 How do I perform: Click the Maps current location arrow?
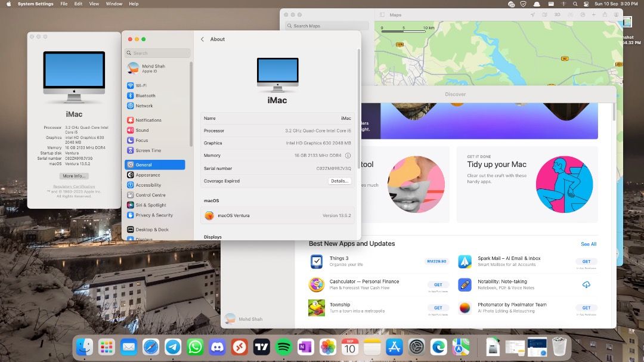coord(532,14)
